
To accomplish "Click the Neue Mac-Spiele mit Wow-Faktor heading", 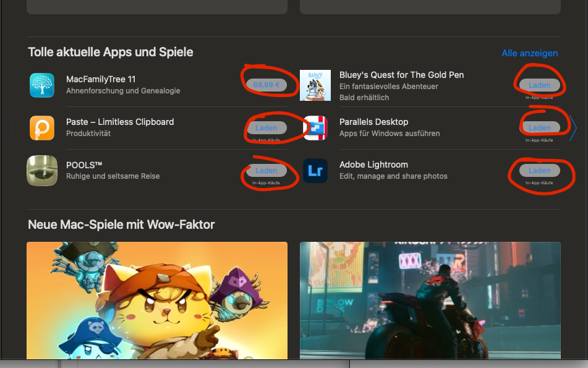I will [122, 225].
